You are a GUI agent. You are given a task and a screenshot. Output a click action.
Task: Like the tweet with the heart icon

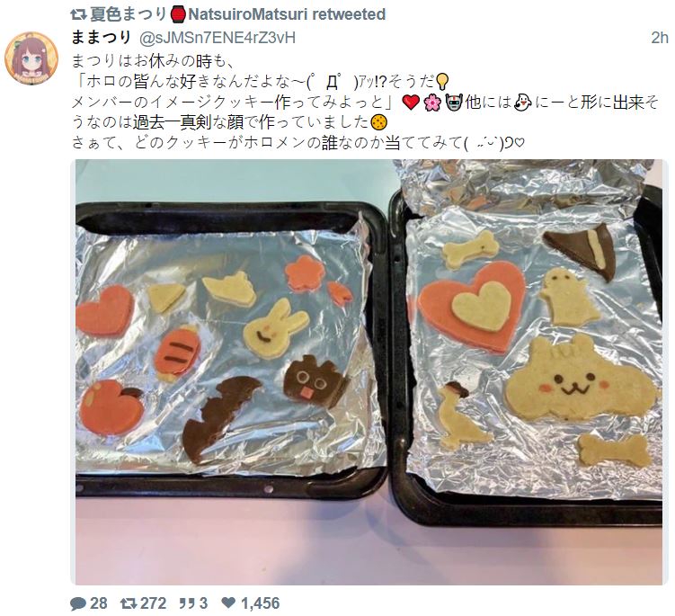pyautogui.click(x=228, y=603)
